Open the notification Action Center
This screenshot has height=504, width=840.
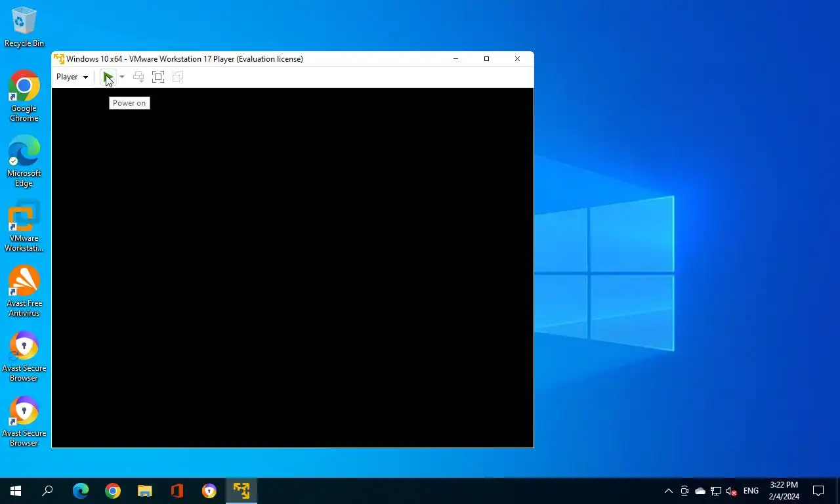(818, 491)
